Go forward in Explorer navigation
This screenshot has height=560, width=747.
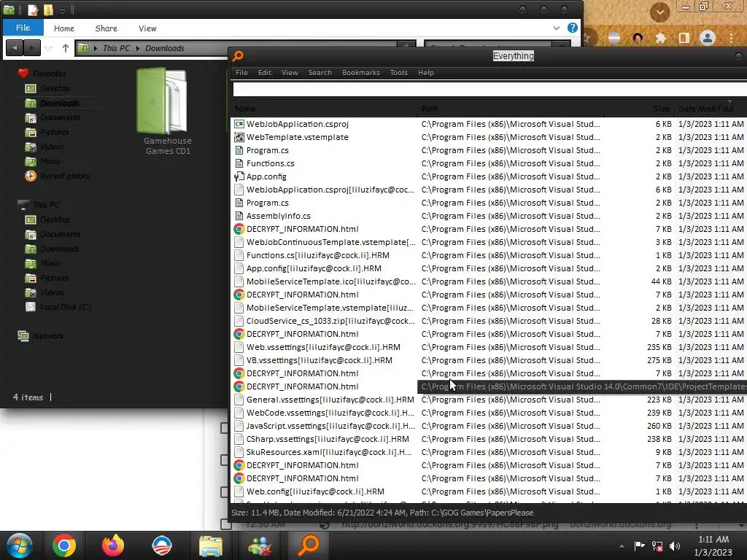pos(32,47)
